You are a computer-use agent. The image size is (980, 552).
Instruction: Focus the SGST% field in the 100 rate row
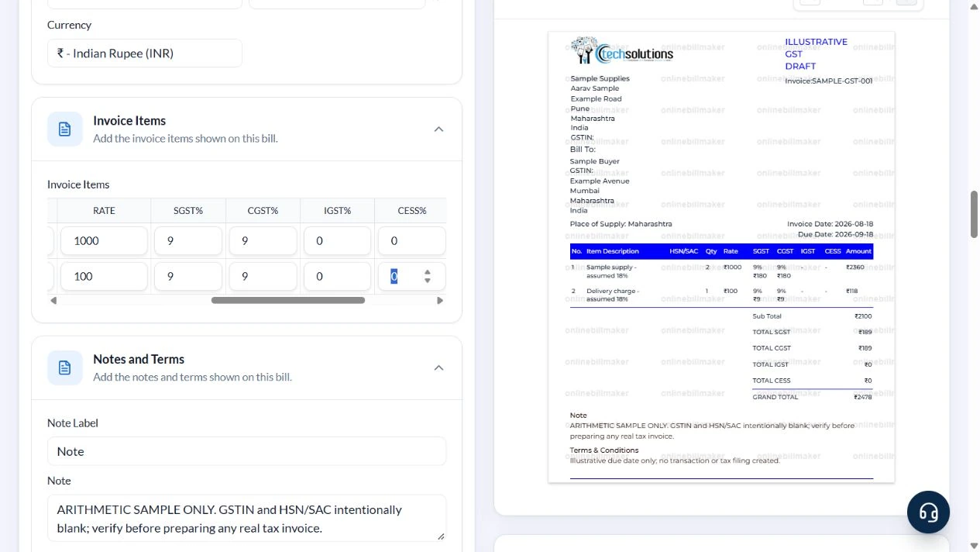(188, 276)
